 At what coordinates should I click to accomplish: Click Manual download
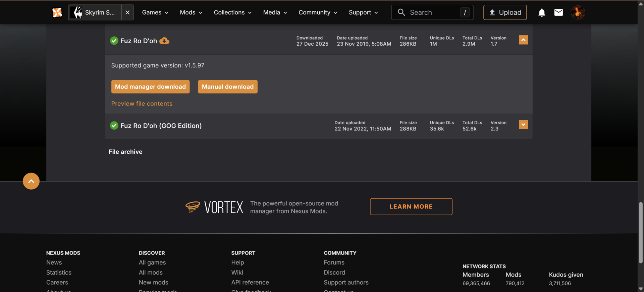pos(228,87)
